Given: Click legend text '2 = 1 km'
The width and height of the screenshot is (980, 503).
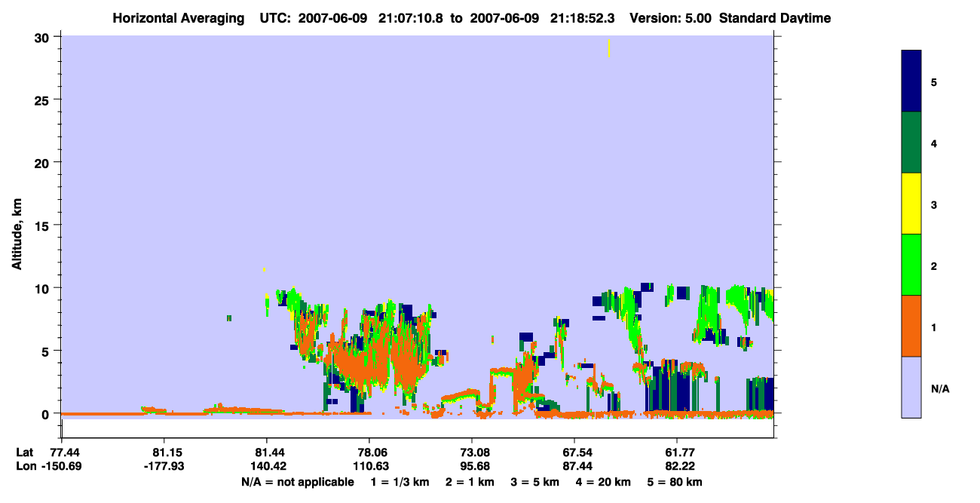Looking at the screenshot, I should (x=471, y=482).
